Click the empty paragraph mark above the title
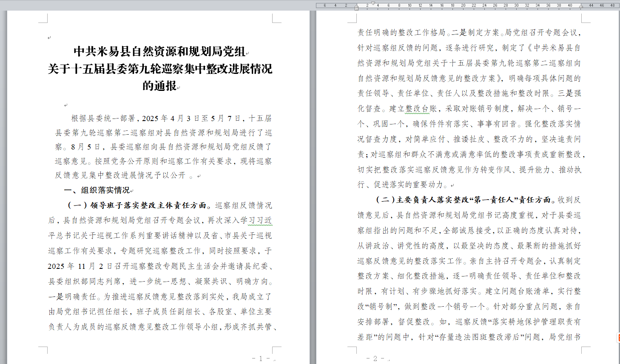620x364 pixels. 49,38
